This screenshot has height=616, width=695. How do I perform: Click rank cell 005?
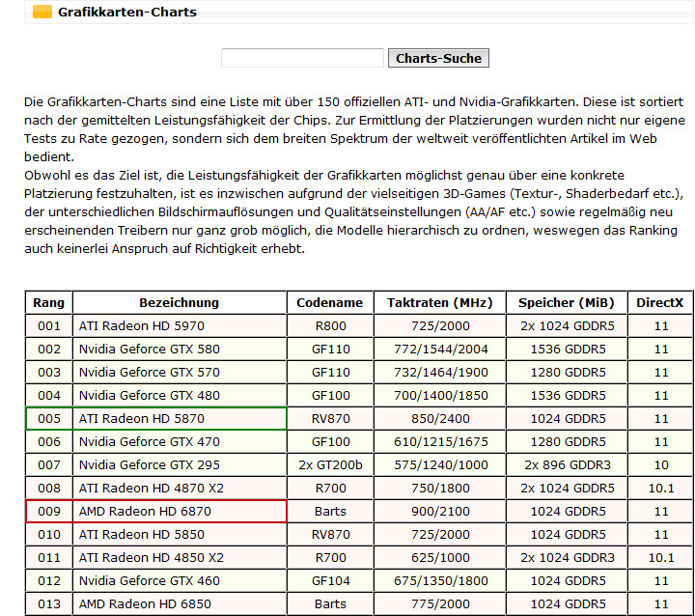point(49,419)
